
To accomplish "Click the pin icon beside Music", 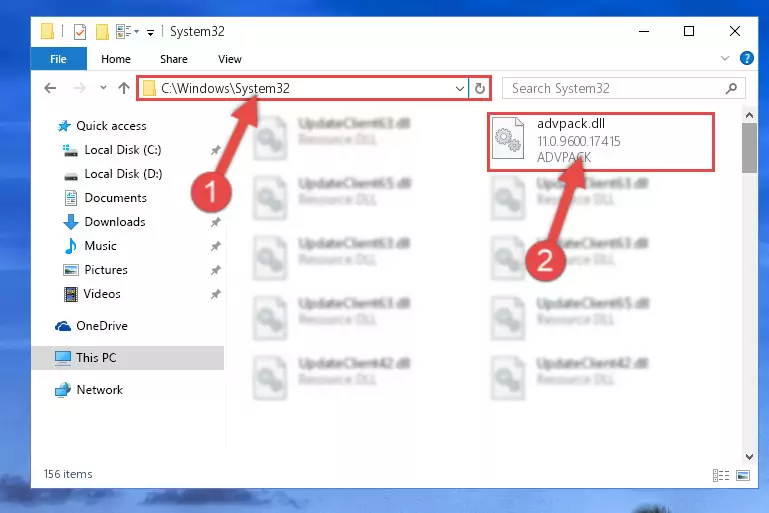I will coord(215,246).
